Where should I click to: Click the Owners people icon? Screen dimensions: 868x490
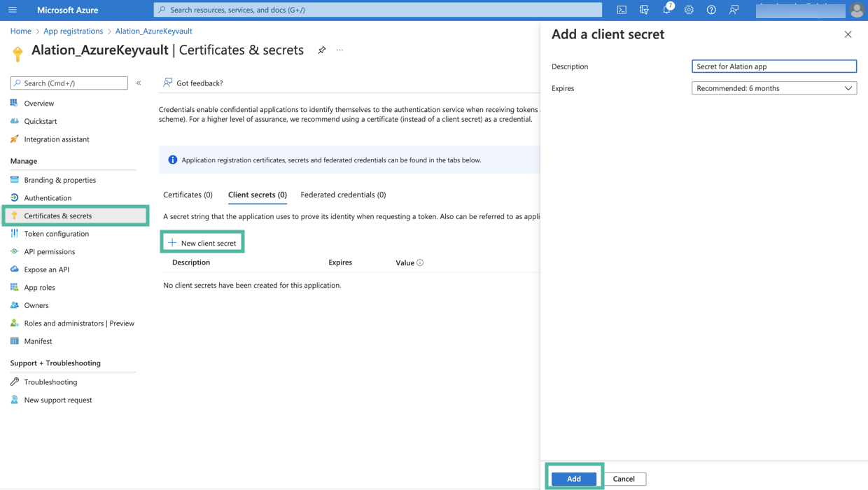[x=14, y=305]
